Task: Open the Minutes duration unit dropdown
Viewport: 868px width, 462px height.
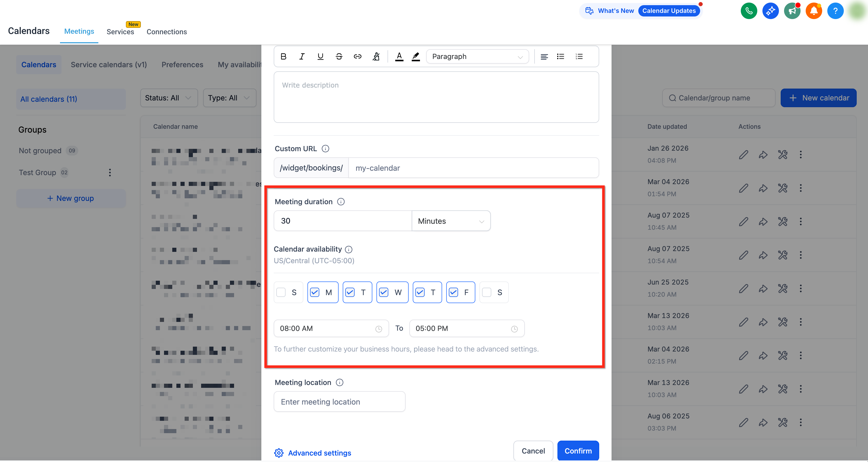Action: coord(451,221)
